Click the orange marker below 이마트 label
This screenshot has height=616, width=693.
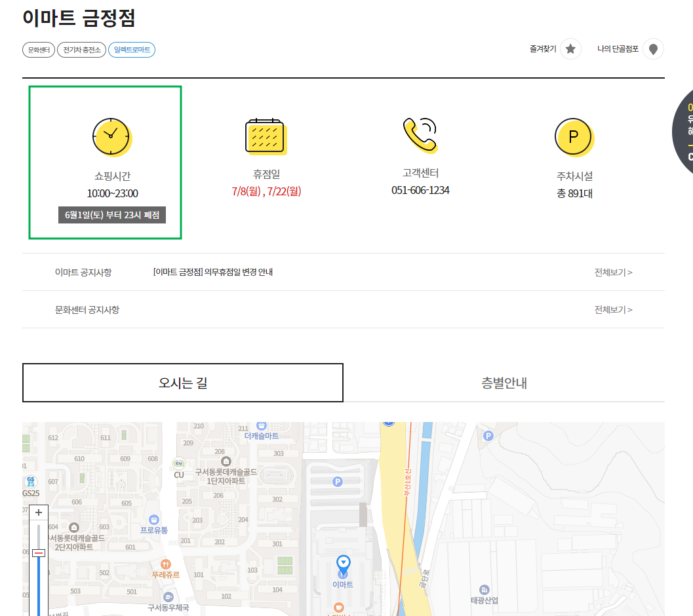pyautogui.click(x=339, y=607)
